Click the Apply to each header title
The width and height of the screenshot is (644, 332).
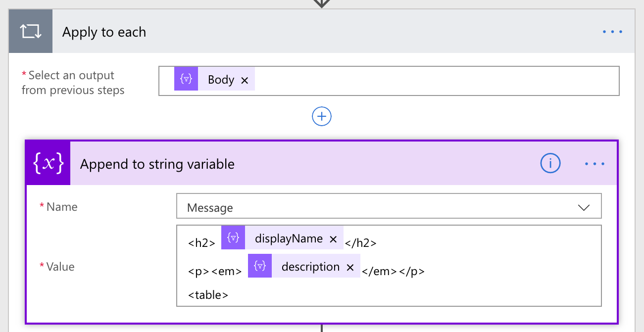tap(104, 32)
